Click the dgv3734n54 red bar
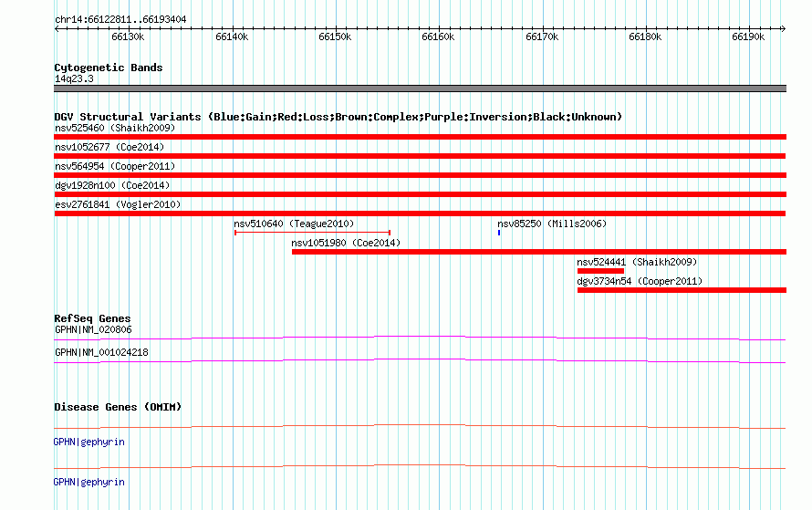The image size is (812, 510). (682, 290)
